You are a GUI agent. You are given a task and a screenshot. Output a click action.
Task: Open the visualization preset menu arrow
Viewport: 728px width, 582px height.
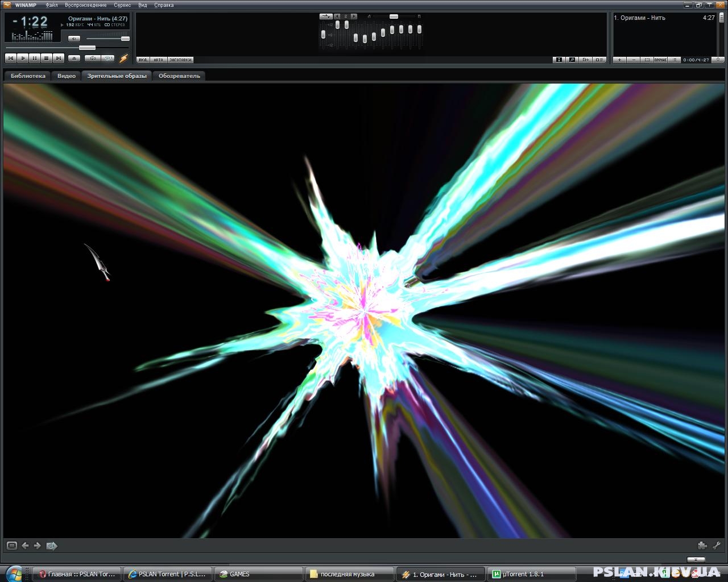coord(52,546)
